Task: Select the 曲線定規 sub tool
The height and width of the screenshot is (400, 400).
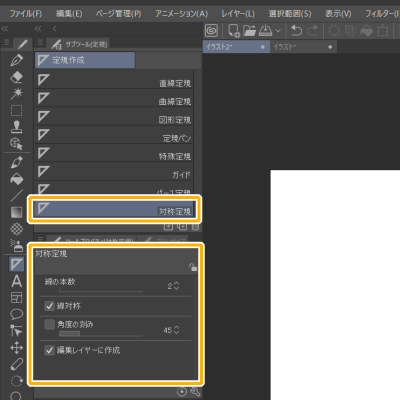Action: [x=114, y=98]
